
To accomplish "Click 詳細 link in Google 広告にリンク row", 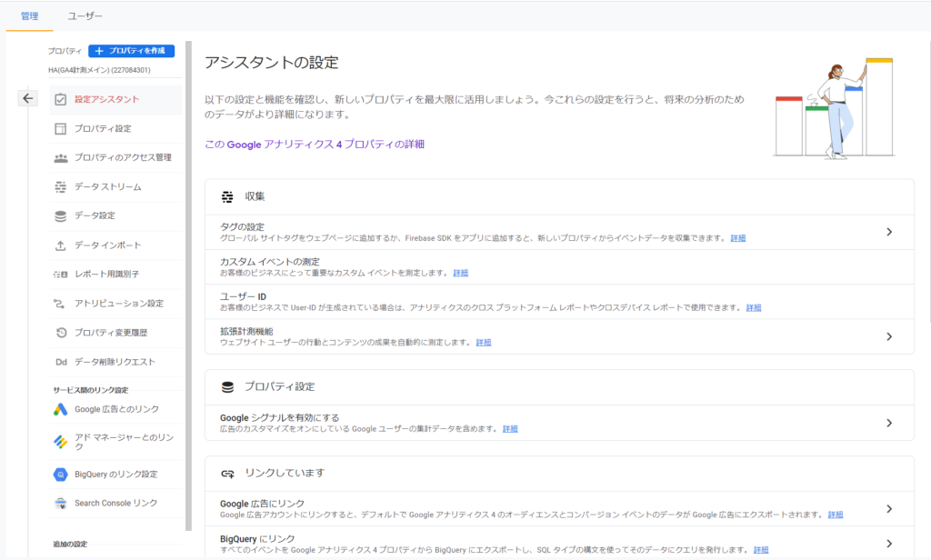I will click(836, 515).
